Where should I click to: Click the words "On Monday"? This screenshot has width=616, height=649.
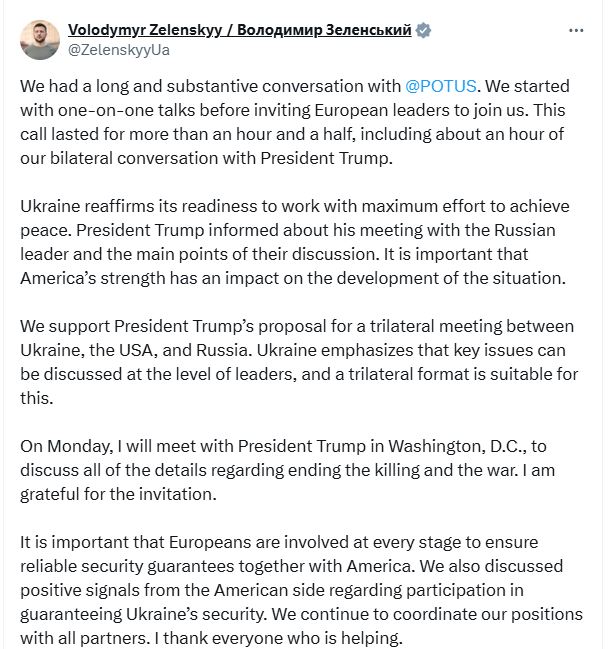pos(65,446)
